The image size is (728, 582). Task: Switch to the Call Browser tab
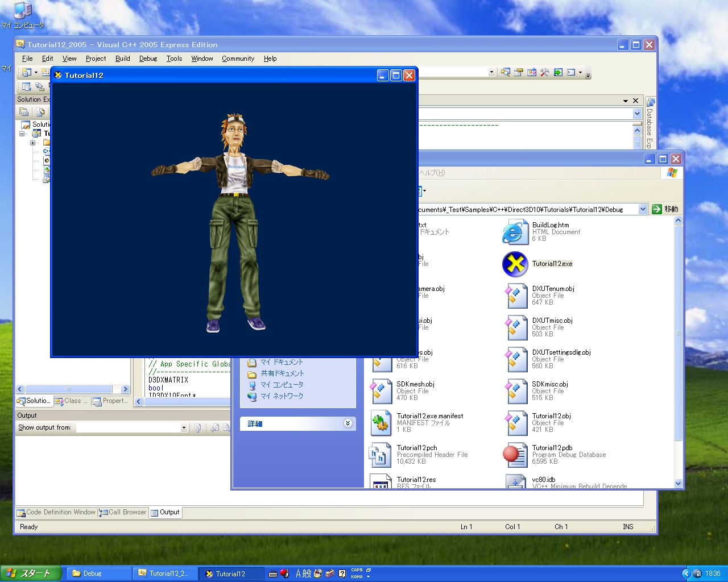123,512
